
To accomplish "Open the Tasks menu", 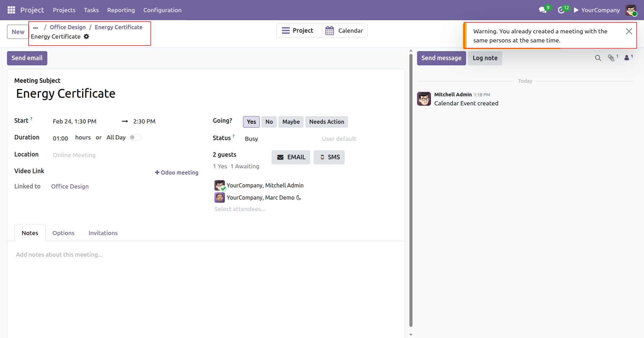I will click(x=91, y=10).
